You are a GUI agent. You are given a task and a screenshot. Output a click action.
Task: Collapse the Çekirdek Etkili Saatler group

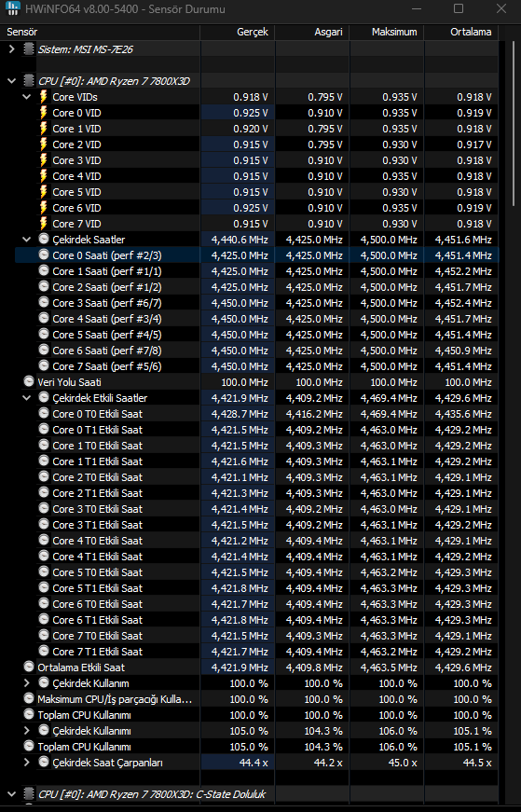(x=27, y=398)
